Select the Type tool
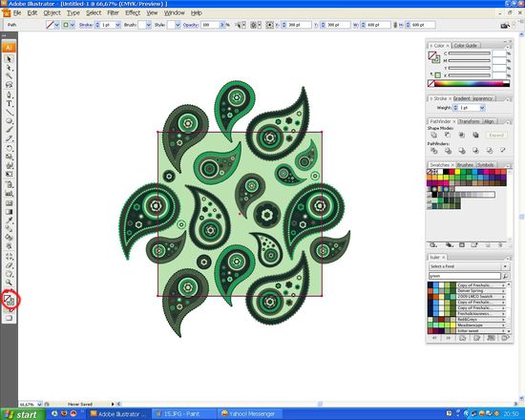This screenshot has width=525, height=420. (x=9, y=103)
